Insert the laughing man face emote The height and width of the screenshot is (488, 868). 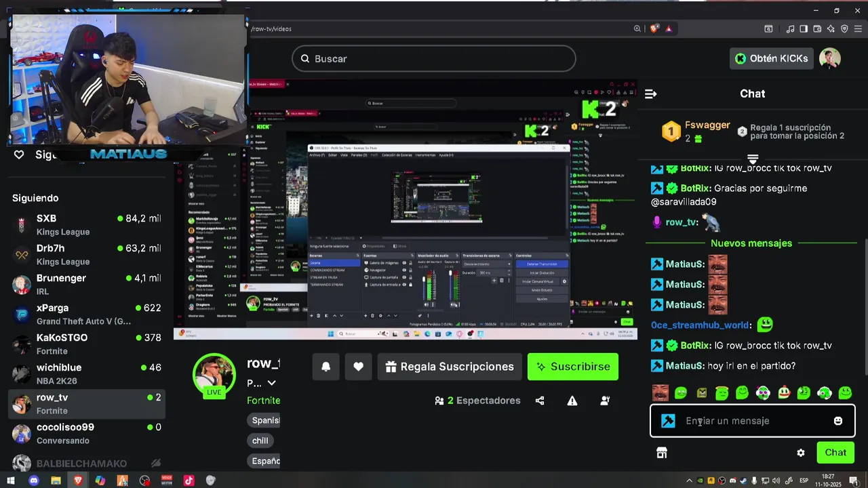[x=660, y=392]
